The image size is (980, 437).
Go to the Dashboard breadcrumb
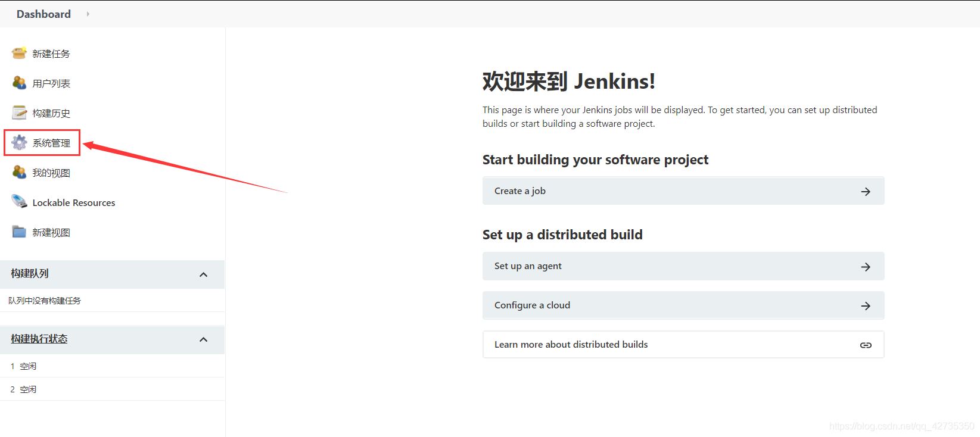(43, 14)
